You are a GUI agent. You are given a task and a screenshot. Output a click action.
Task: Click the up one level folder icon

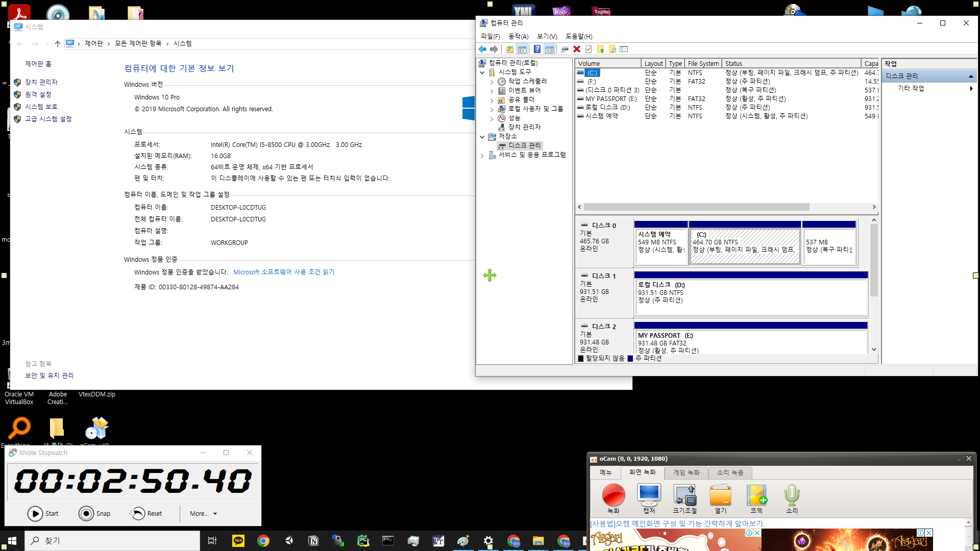[509, 49]
